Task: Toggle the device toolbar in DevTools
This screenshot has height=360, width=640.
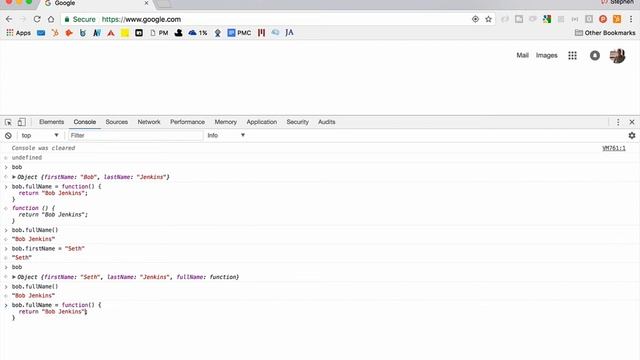Action: (21, 122)
